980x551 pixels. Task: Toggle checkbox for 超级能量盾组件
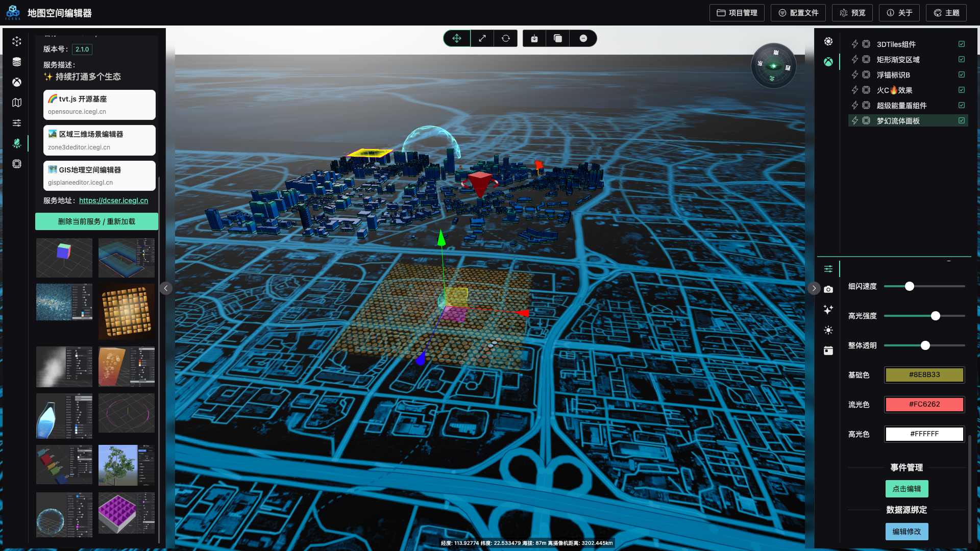pyautogui.click(x=961, y=106)
